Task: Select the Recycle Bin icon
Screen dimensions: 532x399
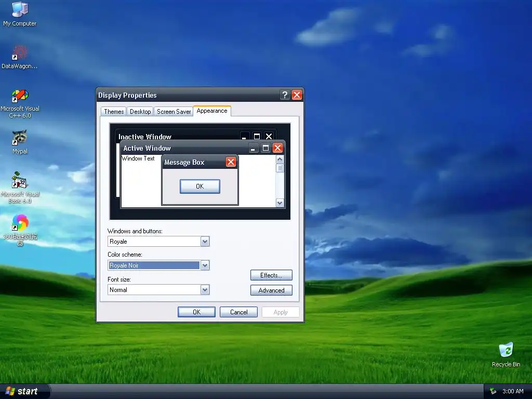Action: tap(506, 354)
